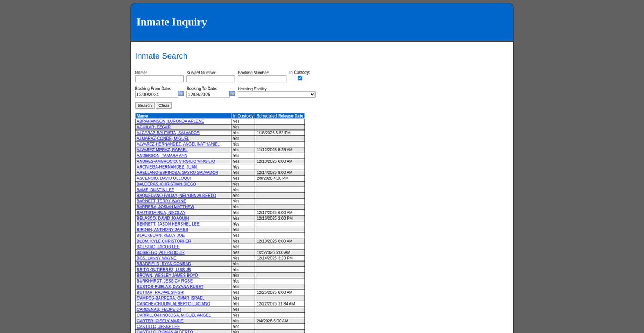Open CANCHE-CHULIM, ALBERTO LUCIANO link
Viewport: 644px width, 333px height.
(173, 303)
